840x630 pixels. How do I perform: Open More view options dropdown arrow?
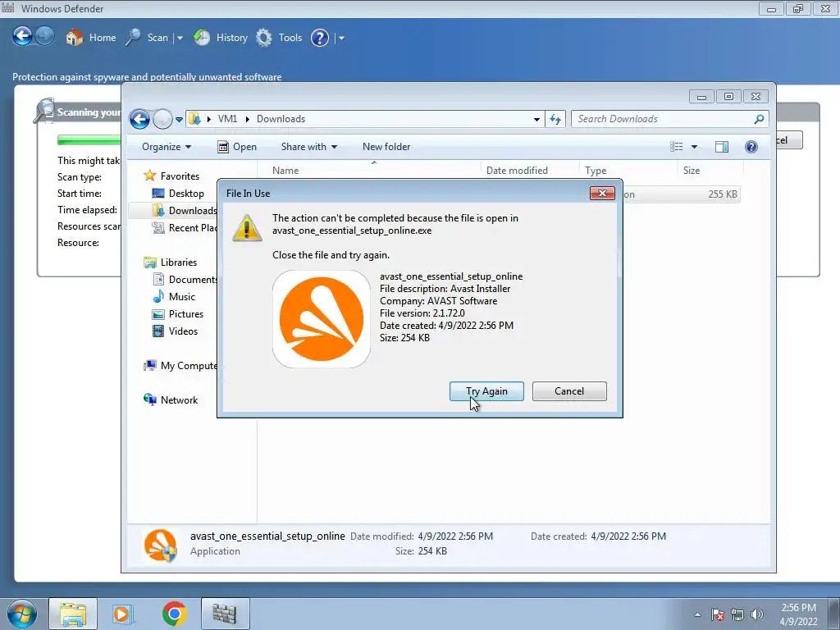pos(694,147)
